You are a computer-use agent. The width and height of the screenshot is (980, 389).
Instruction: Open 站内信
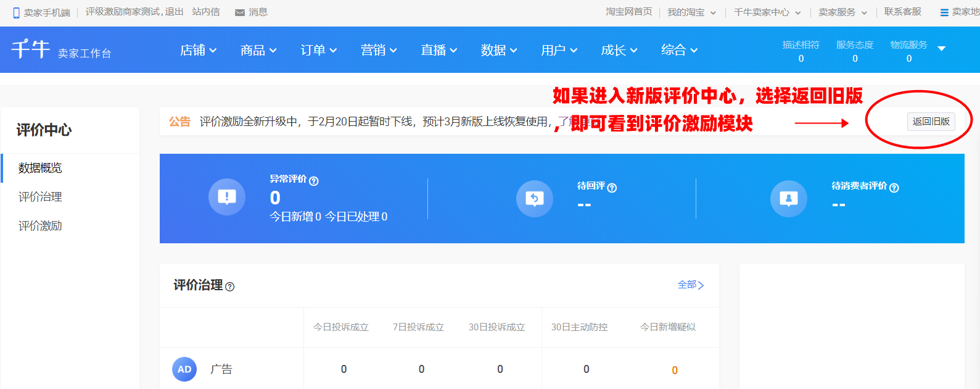(206, 12)
